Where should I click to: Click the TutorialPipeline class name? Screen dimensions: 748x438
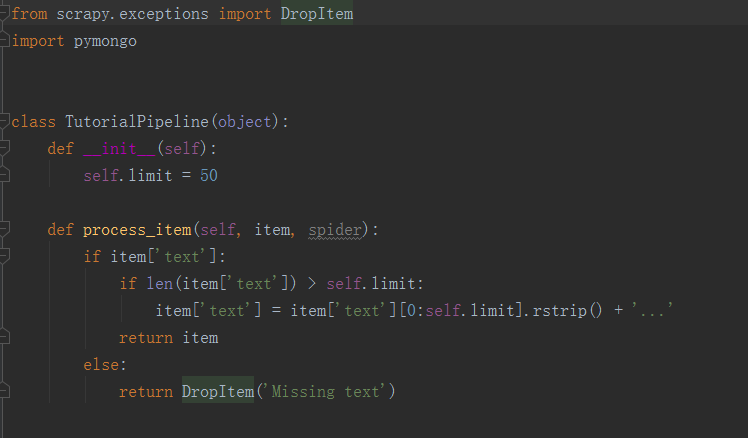(137, 122)
